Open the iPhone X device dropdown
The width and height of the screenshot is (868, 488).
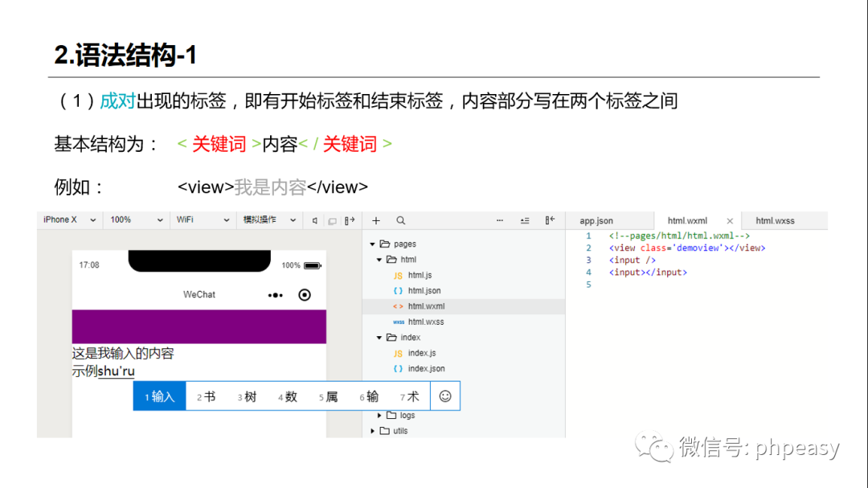coord(69,219)
